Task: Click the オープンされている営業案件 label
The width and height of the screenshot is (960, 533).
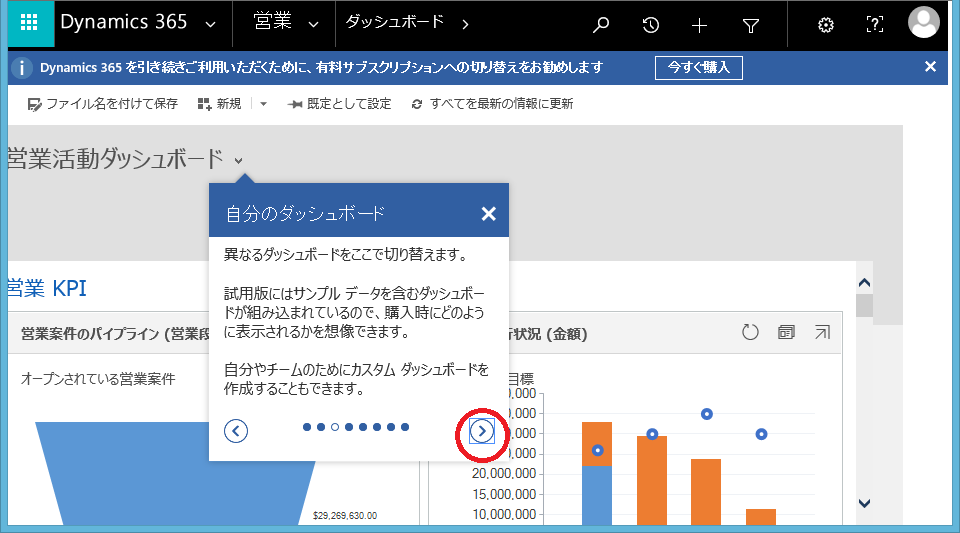Action: pos(98,379)
